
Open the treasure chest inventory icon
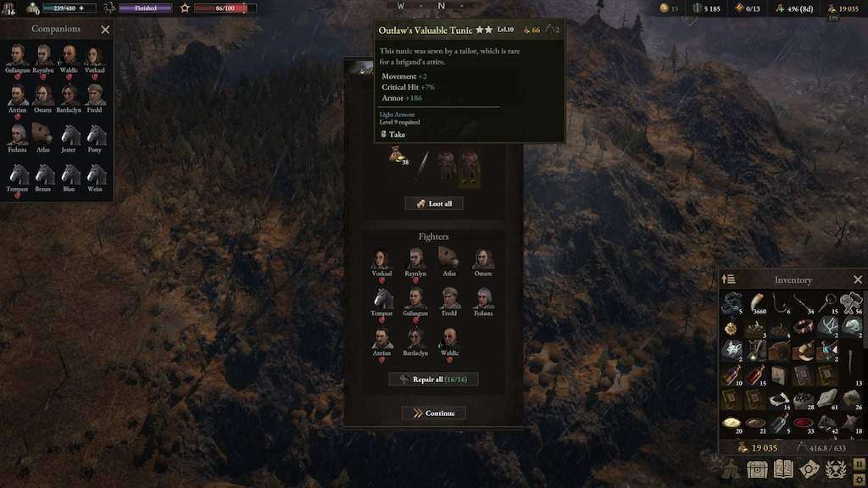coord(757,469)
